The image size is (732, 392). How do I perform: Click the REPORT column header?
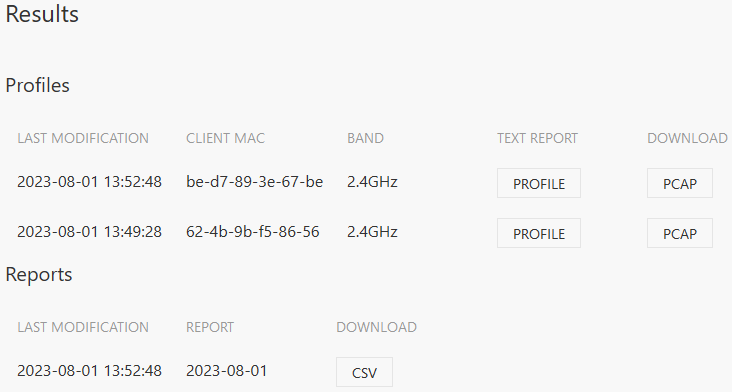click(210, 327)
